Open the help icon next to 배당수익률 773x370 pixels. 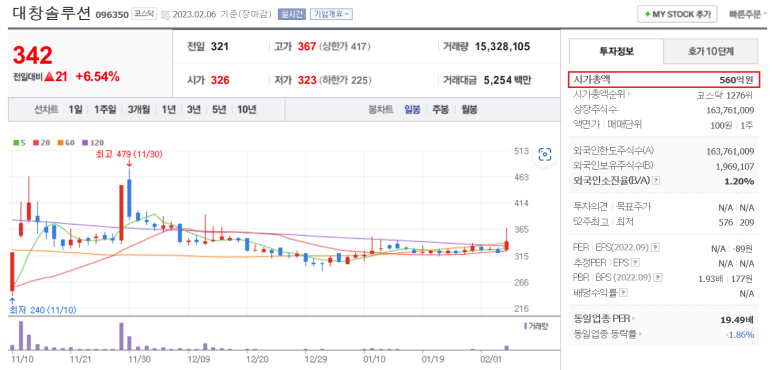coord(624,293)
